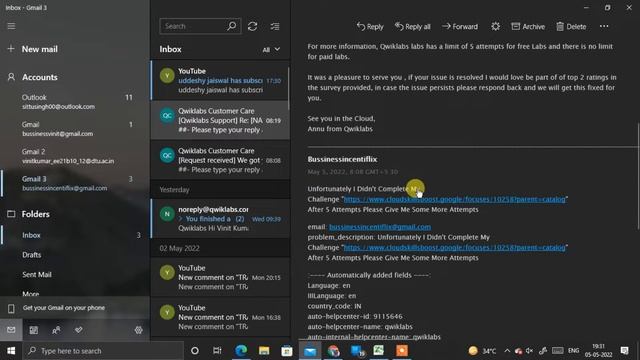Open Task View on taskbar

[x=217, y=351]
